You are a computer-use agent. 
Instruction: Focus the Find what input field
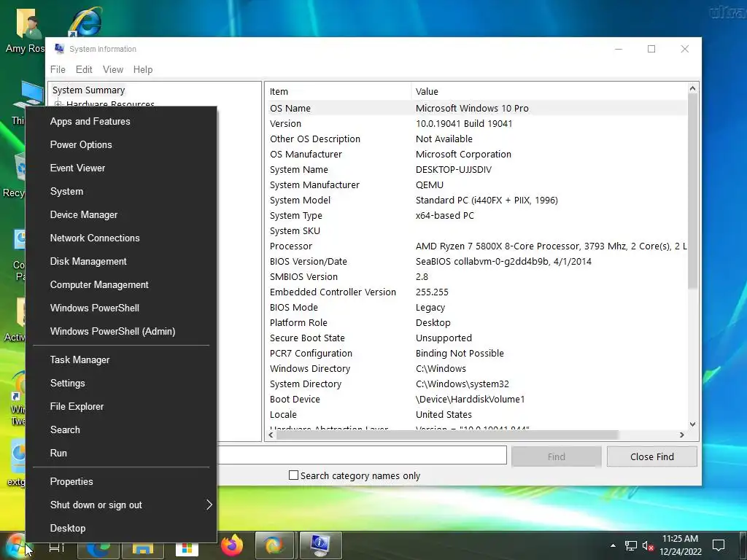[x=362, y=455]
